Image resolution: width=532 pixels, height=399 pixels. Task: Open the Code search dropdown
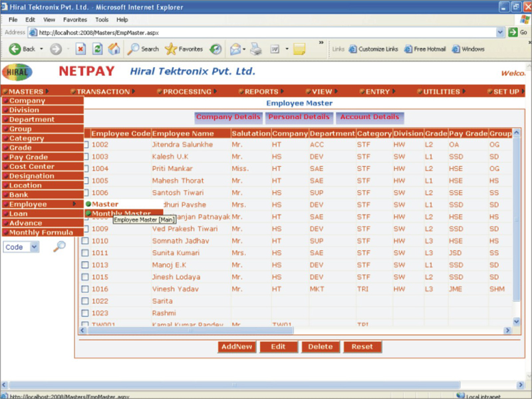[35, 247]
